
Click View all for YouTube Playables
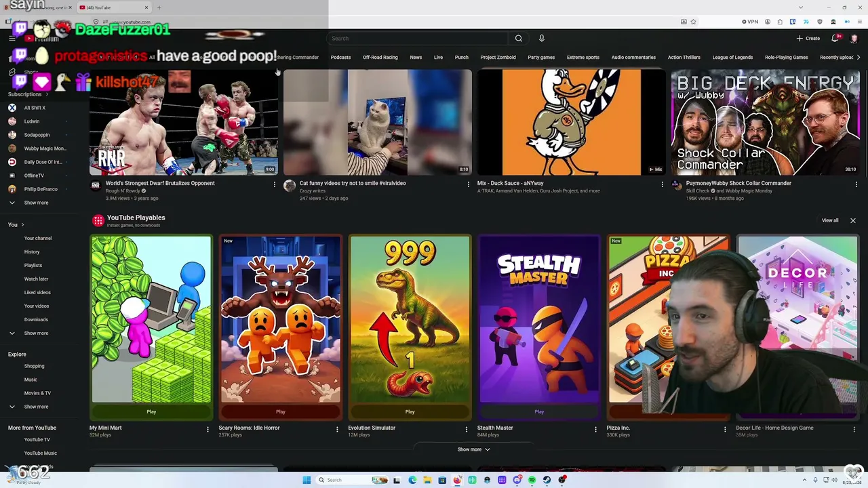tap(830, 221)
